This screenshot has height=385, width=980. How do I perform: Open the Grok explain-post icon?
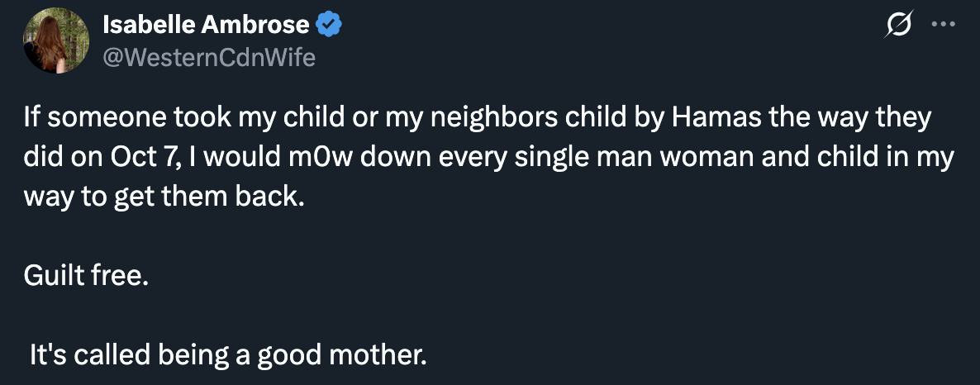(899, 25)
